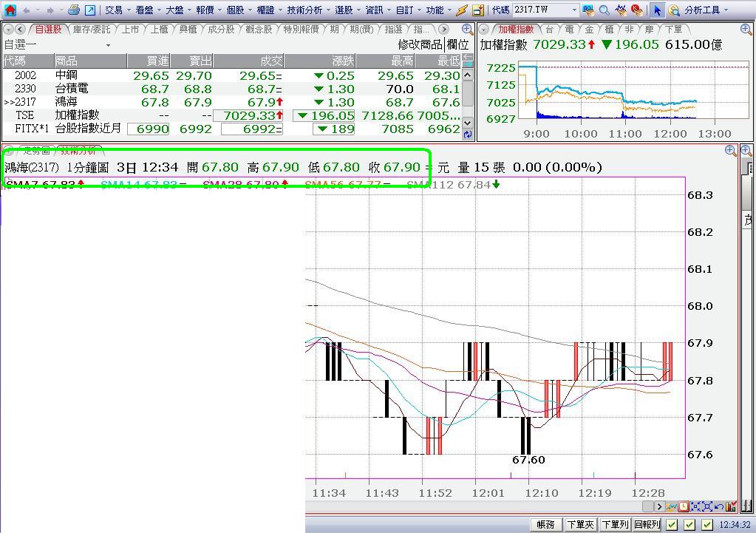
Task: Expand the 分析工具 dropdown arrow
Action: pyautogui.click(x=726, y=10)
